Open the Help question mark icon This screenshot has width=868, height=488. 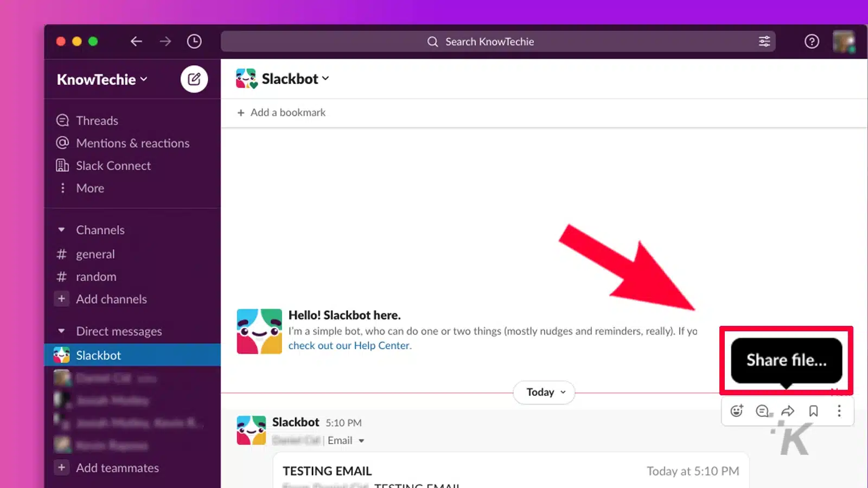pyautogui.click(x=812, y=41)
